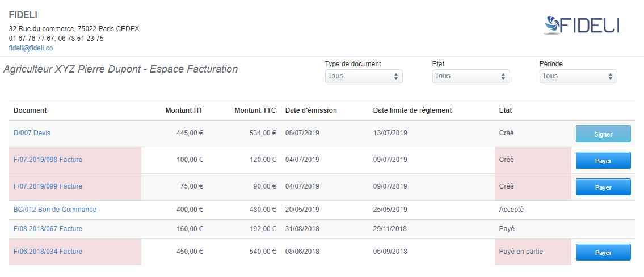Click the Payé en partie status
644x277 pixels.
(x=521, y=251)
